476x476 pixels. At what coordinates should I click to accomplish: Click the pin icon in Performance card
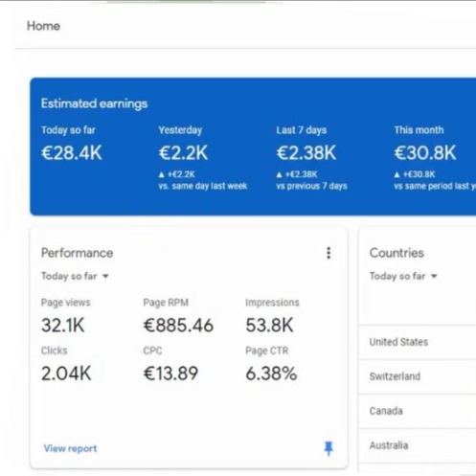point(329,448)
